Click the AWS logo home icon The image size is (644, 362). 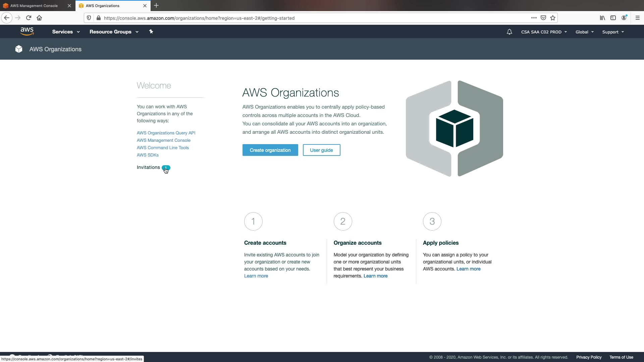pos(27,32)
